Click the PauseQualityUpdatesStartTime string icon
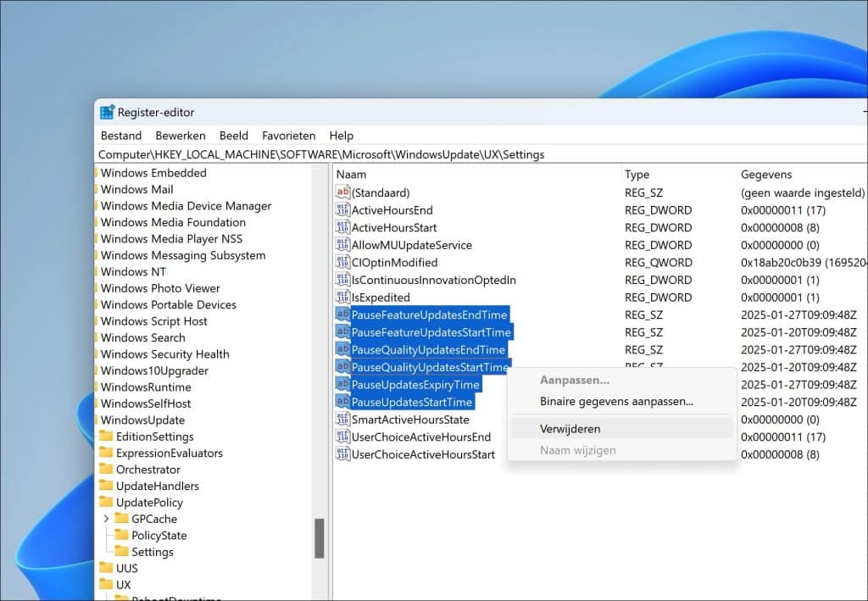 pos(342,367)
